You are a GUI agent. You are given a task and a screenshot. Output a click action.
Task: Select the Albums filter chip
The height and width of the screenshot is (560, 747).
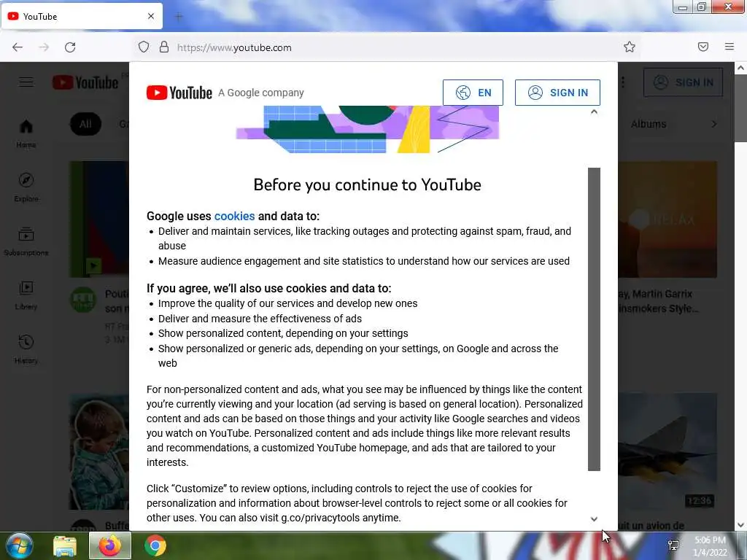pyautogui.click(x=649, y=124)
